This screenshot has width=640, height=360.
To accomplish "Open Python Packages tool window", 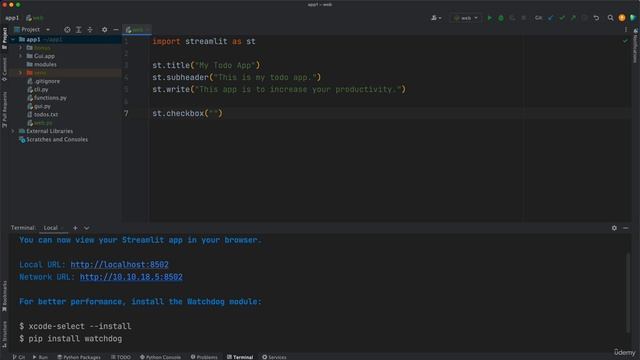I will [79, 357].
